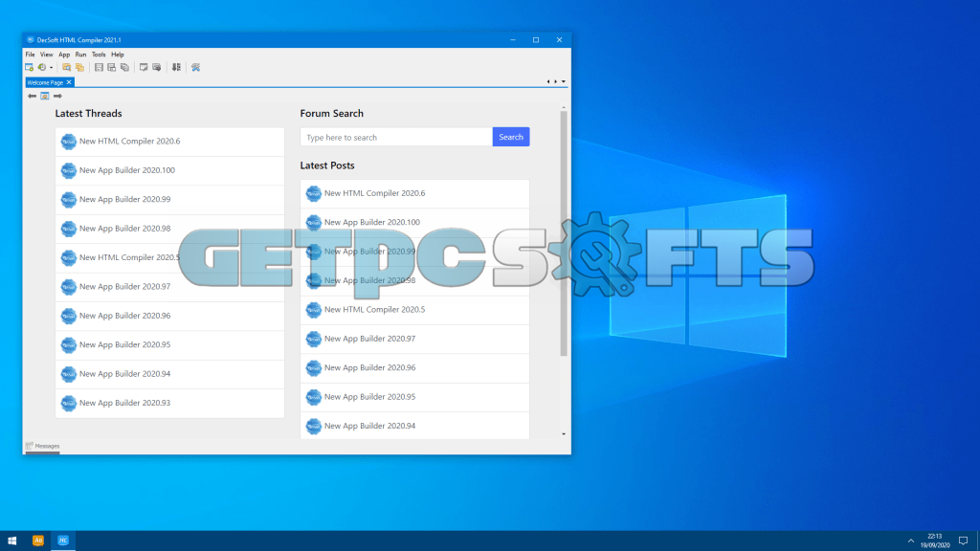Open thread 'New HTML Compiler 2020.6' in Latest Threads
980x551 pixels.
(x=169, y=142)
